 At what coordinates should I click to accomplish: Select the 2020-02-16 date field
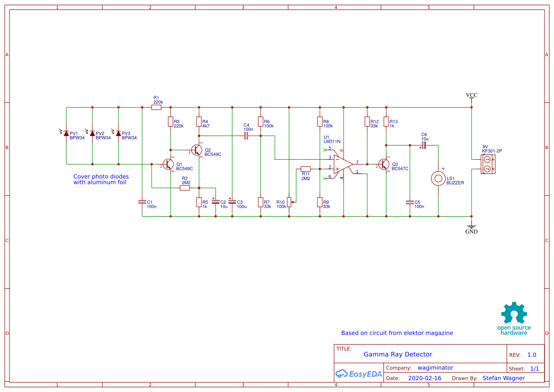coord(425,378)
